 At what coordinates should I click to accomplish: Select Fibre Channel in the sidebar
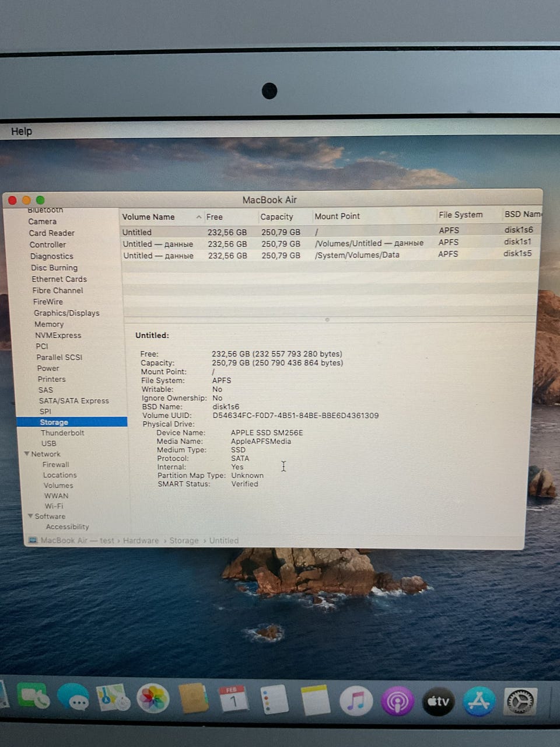pyautogui.click(x=58, y=290)
